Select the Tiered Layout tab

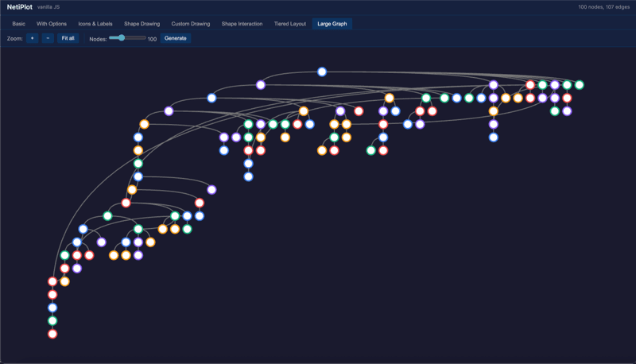[290, 24]
